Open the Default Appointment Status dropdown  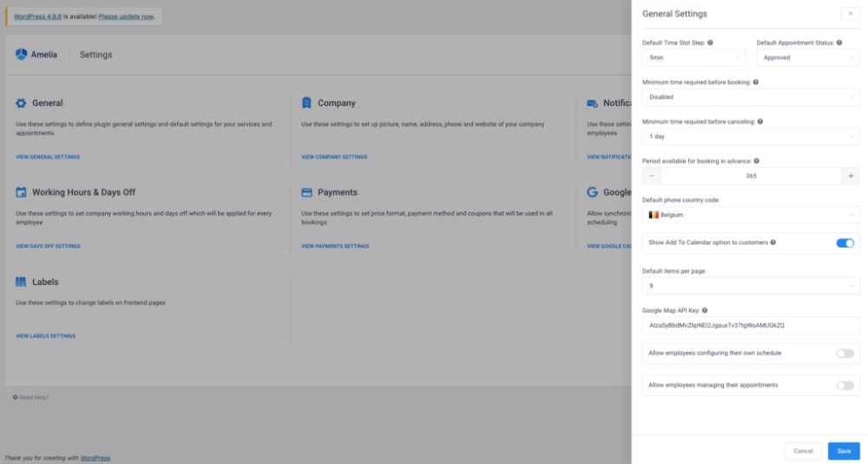(x=807, y=57)
